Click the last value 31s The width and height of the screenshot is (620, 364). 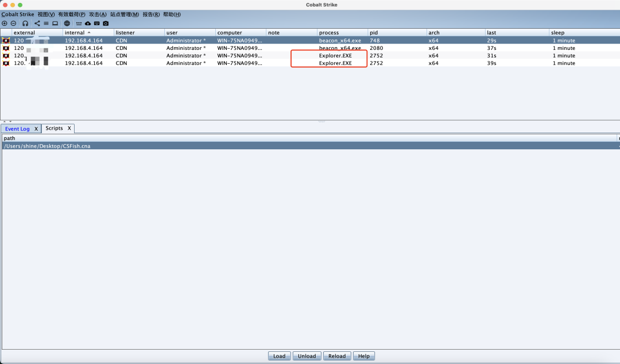point(491,55)
